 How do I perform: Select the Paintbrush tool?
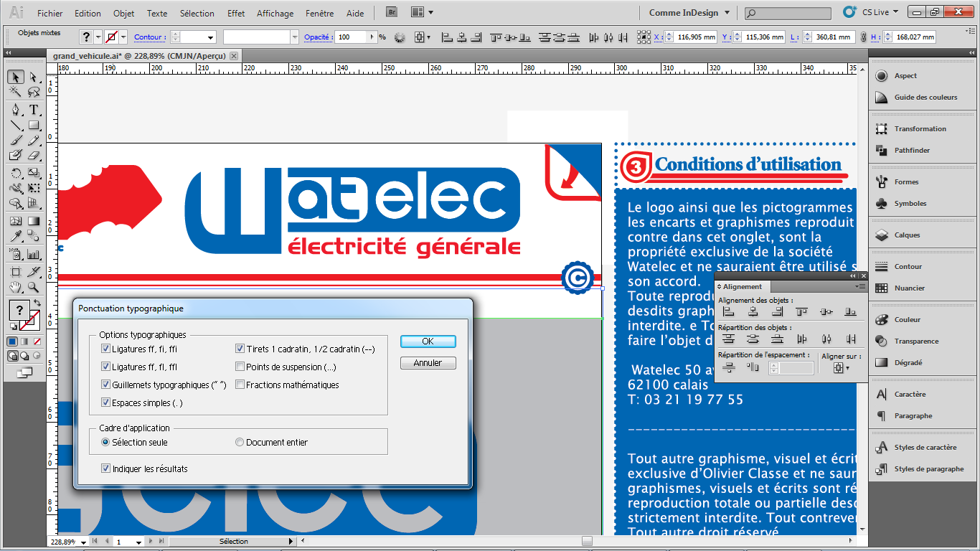pyautogui.click(x=15, y=141)
